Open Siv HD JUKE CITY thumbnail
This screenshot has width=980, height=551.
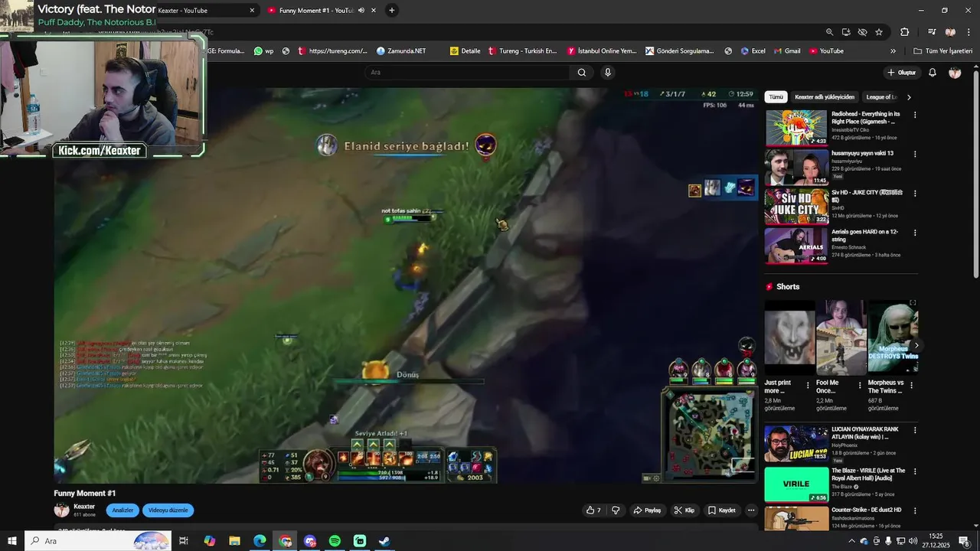796,206
